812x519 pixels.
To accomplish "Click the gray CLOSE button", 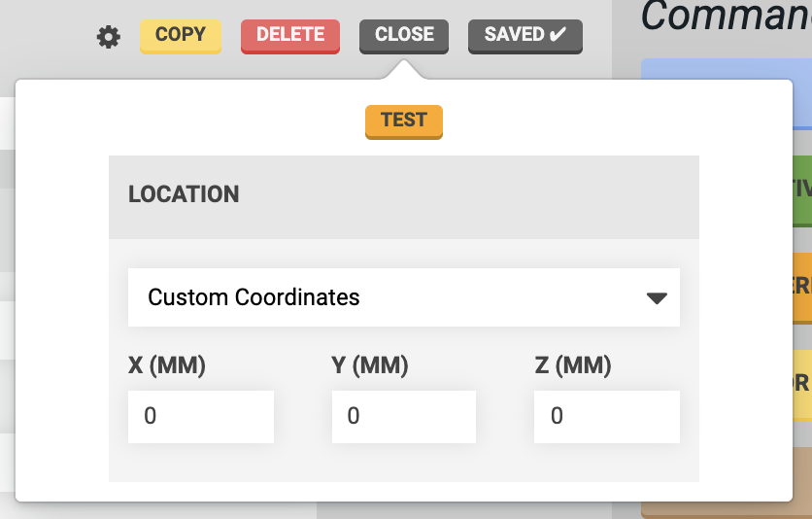I will click(x=404, y=35).
